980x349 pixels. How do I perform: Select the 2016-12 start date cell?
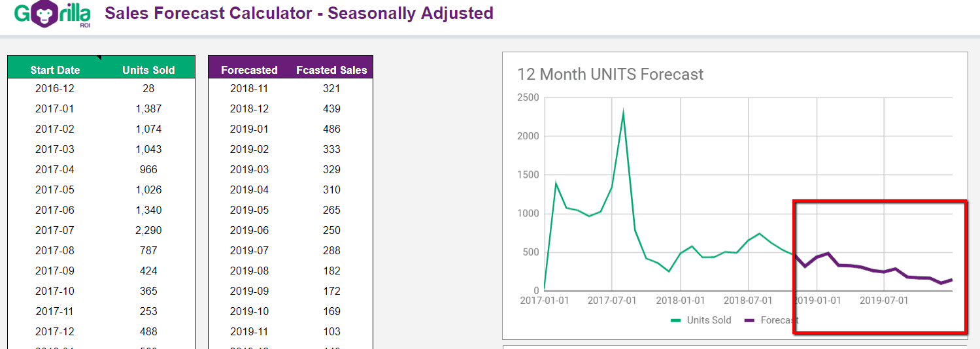point(55,88)
